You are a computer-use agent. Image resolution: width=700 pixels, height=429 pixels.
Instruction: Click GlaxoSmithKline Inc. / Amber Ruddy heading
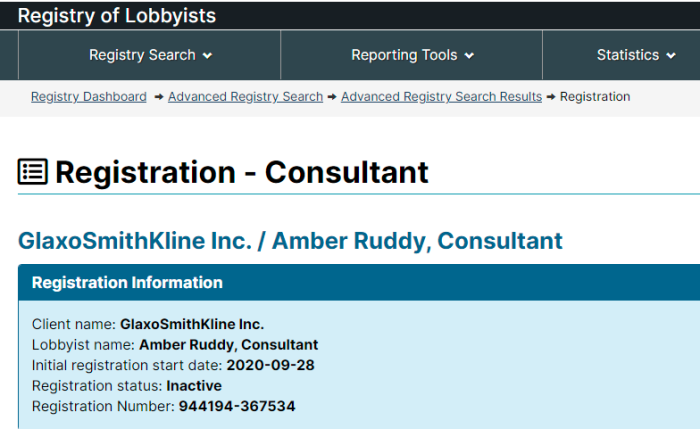(x=290, y=241)
